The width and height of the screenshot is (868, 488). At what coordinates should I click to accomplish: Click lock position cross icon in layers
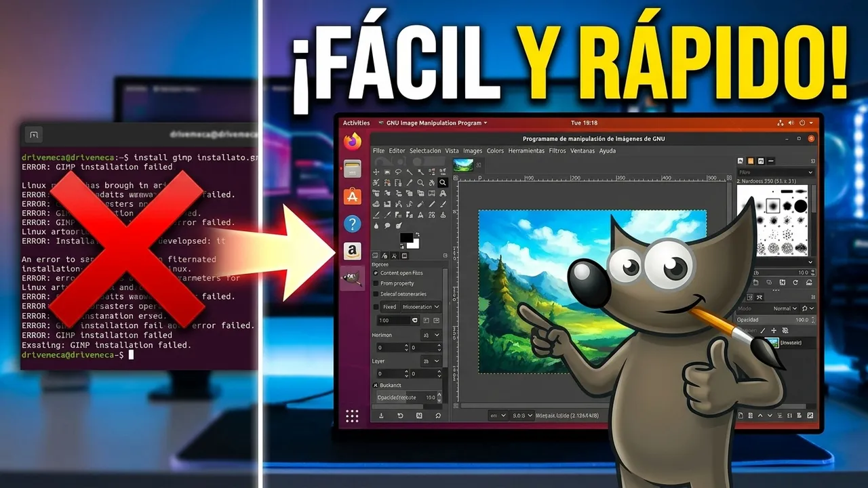tap(774, 330)
